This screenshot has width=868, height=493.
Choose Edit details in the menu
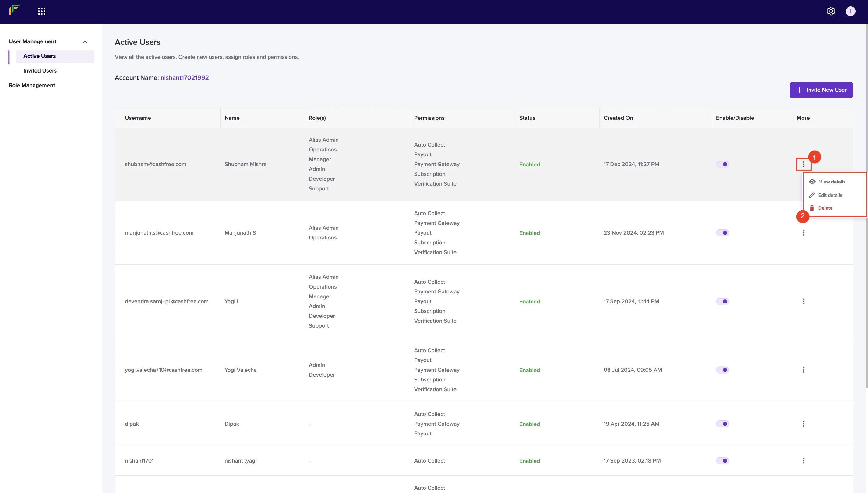pos(829,195)
